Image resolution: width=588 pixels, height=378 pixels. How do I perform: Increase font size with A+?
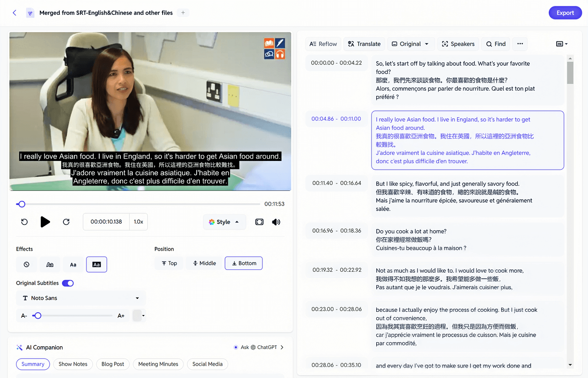(121, 315)
